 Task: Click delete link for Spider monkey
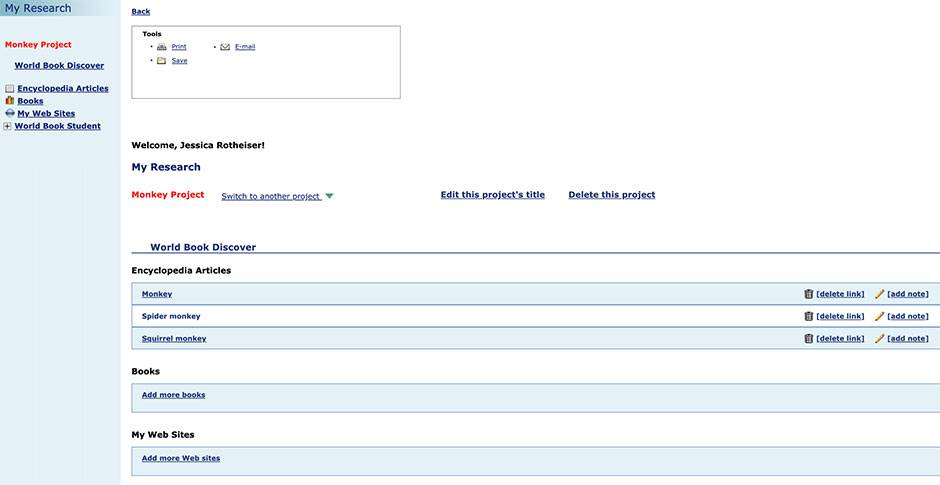[840, 316]
